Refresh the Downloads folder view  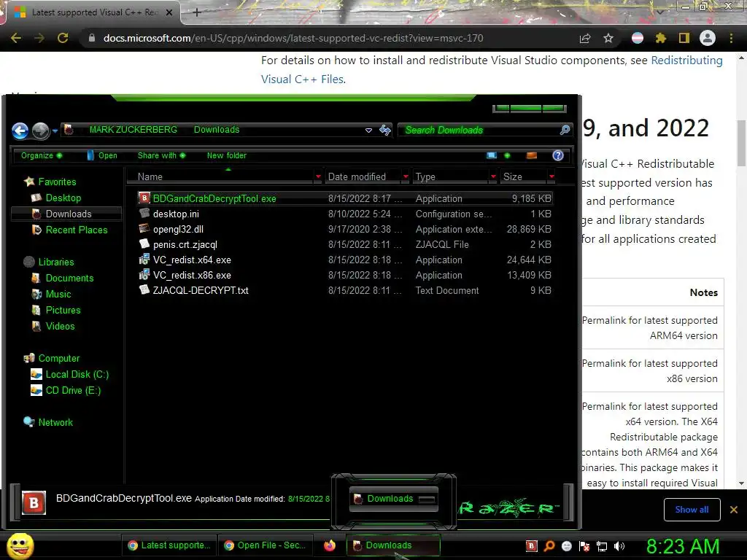pyautogui.click(x=385, y=130)
